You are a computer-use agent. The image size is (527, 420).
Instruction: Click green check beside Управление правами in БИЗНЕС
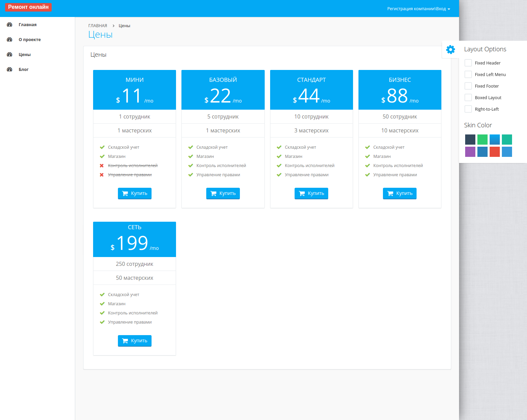point(367,175)
